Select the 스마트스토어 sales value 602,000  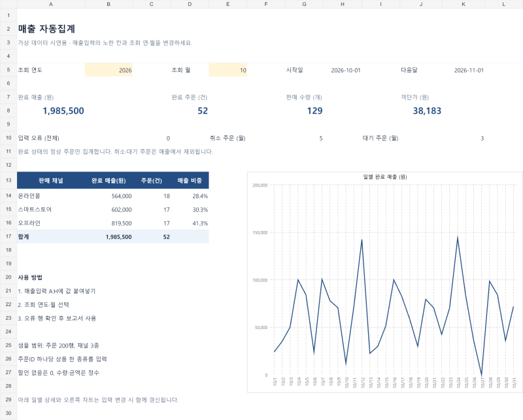122,209
